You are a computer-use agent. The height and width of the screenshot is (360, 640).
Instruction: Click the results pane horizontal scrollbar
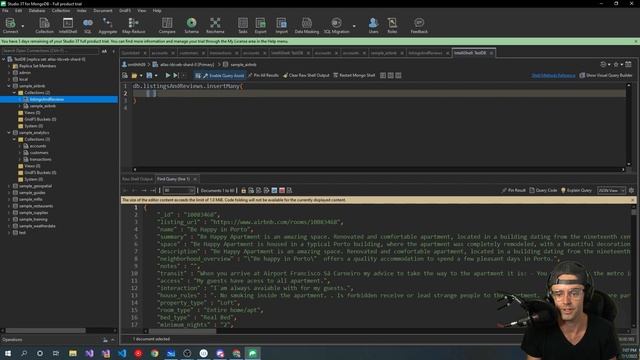click(x=182, y=331)
